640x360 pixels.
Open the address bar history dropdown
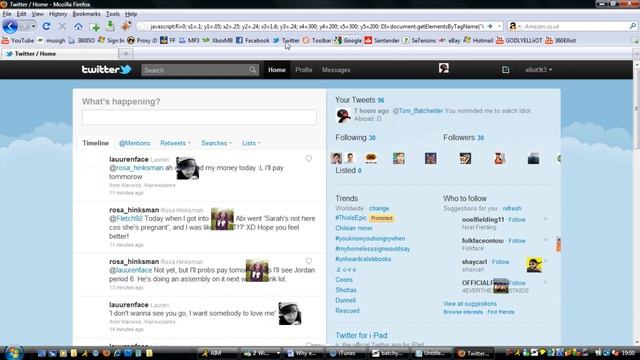click(499, 26)
